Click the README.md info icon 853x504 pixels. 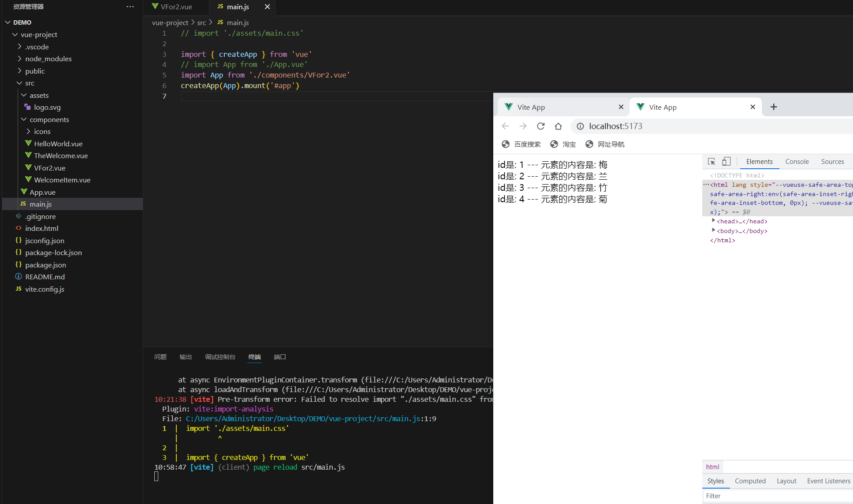pyautogui.click(x=19, y=277)
